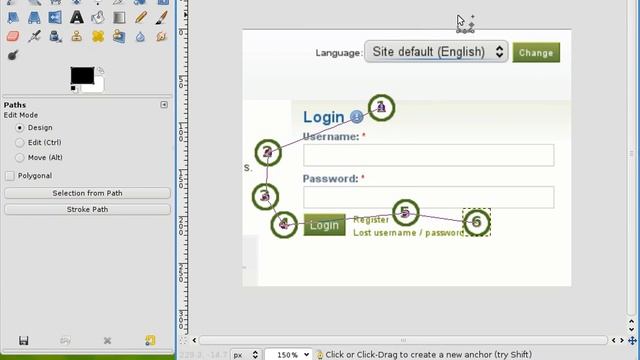640x360 pixels.
Task: Reset colors to default black and white
Action: 73,89
